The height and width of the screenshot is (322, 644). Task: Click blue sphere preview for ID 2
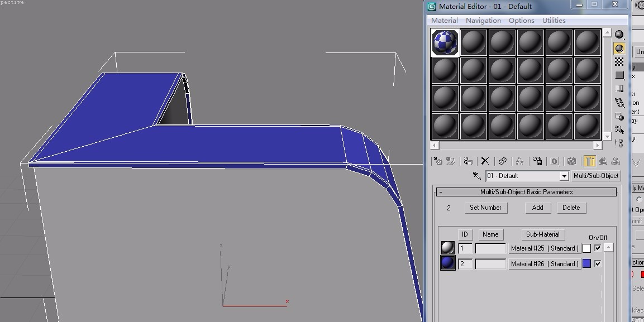click(448, 263)
